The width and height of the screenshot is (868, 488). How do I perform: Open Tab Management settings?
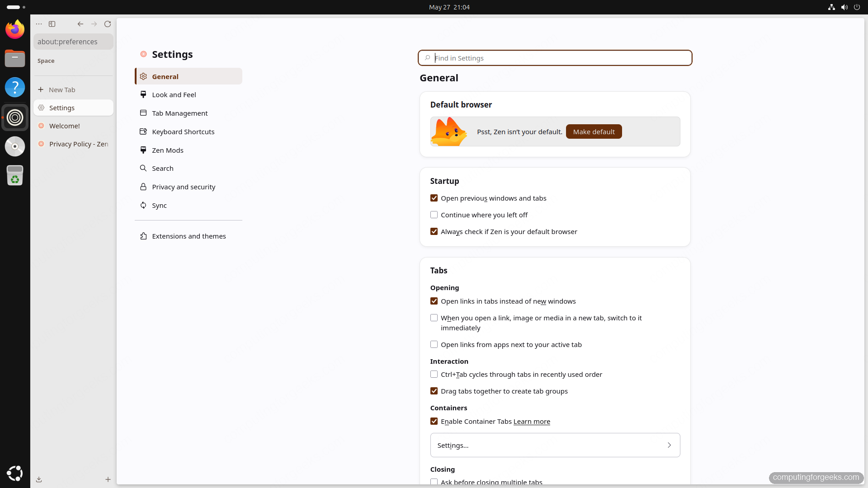point(189,113)
